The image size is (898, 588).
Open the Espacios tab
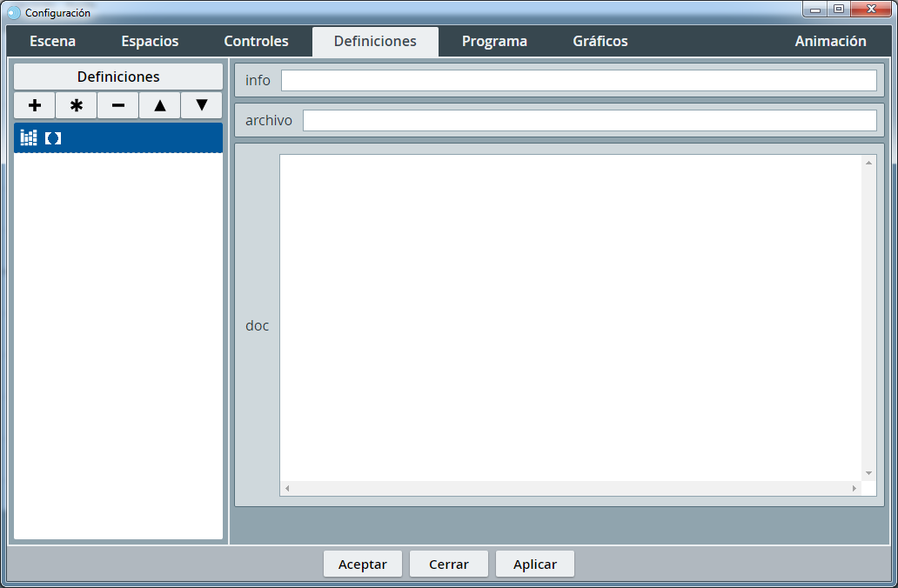click(150, 42)
